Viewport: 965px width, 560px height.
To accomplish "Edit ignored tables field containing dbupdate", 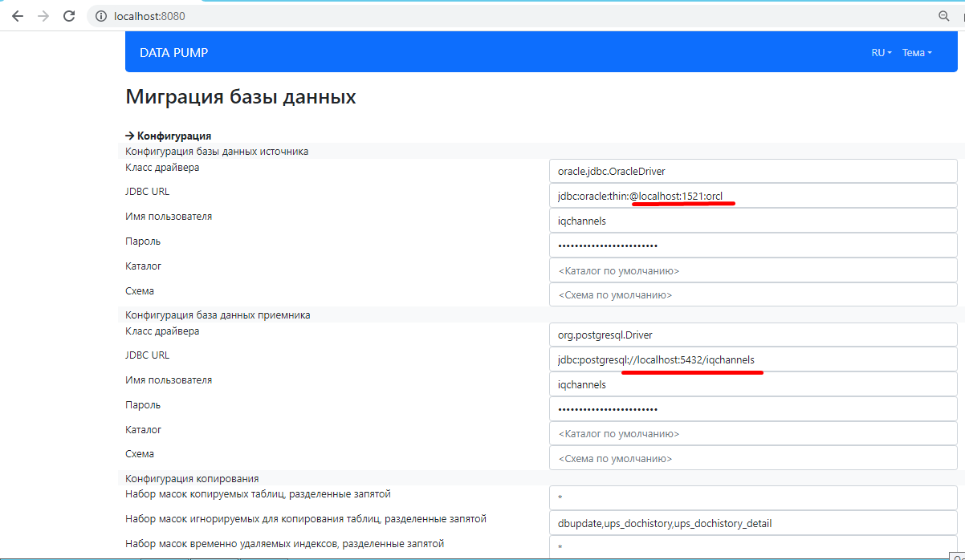I will tap(753, 523).
